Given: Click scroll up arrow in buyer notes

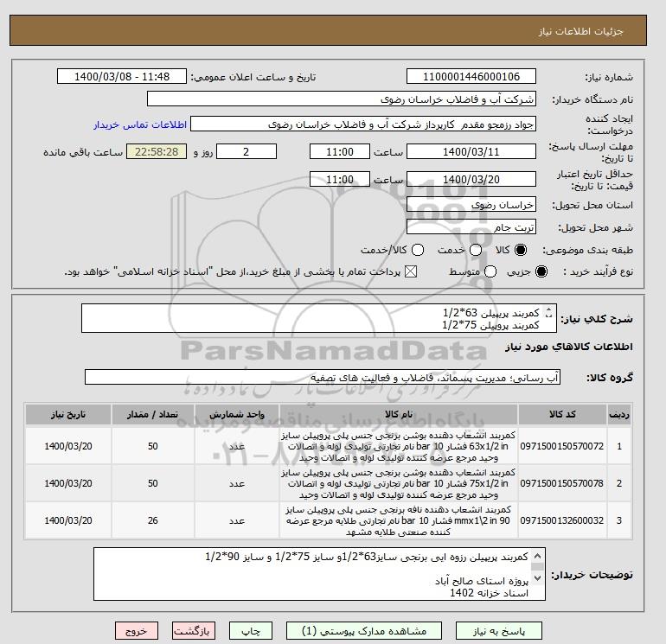Looking at the screenshot, I should pos(537,556).
